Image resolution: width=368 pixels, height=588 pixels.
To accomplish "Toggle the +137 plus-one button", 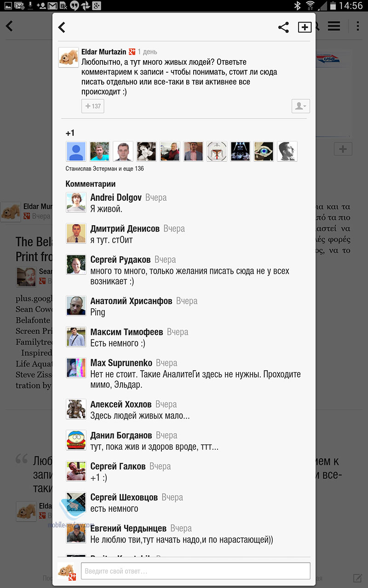I will 92,106.
